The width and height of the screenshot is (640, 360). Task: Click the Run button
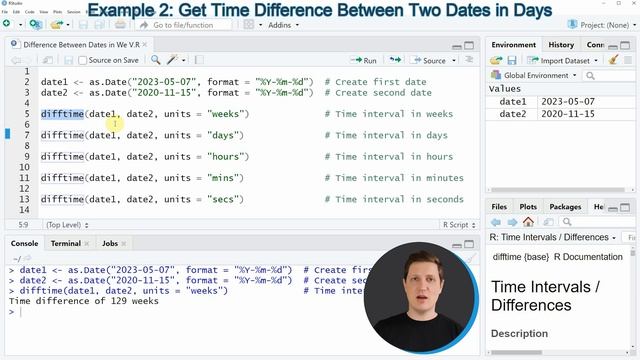click(364, 60)
